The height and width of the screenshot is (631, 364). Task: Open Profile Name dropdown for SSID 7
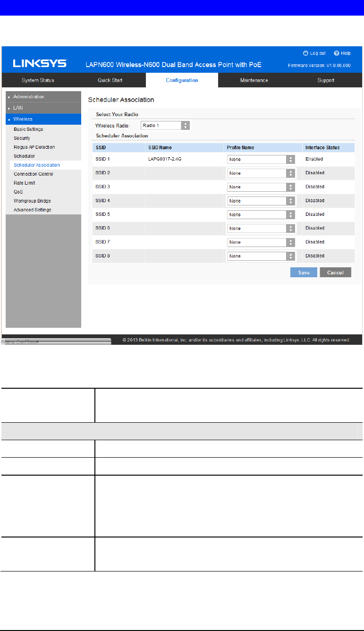pyautogui.click(x=261, y=242)
